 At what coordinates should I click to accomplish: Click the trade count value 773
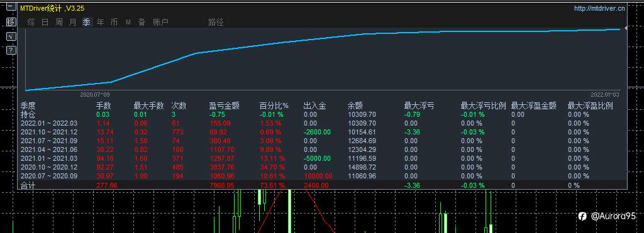coord(177,132)
